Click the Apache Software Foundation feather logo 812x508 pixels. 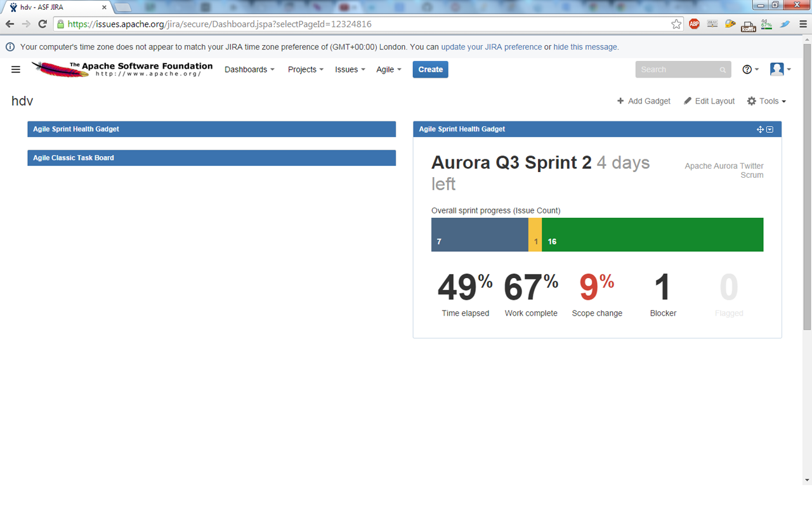coord(122,69)
